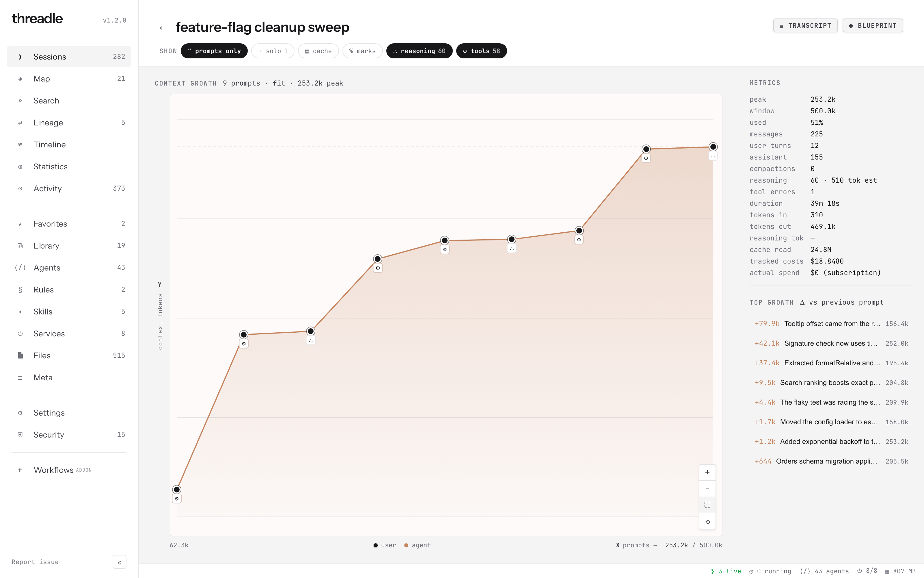
Task: Toggle the solo 1 filter chip
Action: click(273, 51)
